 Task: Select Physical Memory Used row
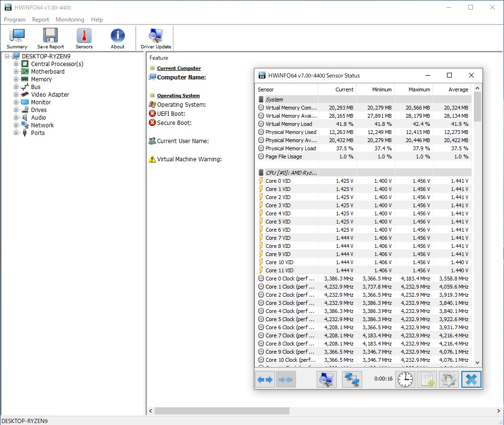click(x=364, y=132)
